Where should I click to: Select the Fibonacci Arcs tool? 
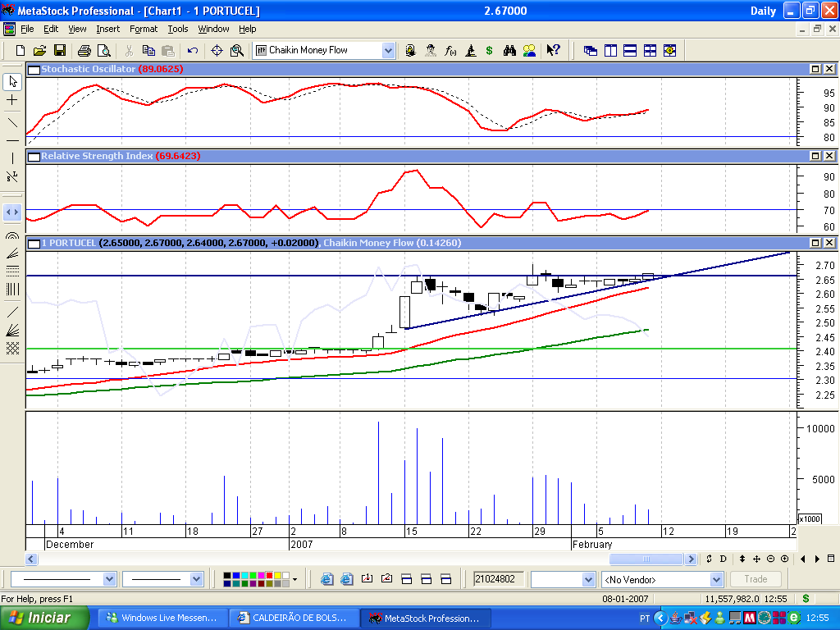click(12, 235)
